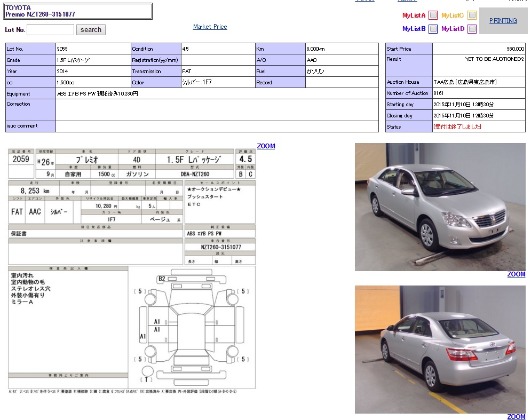
Task: Click the 8,000km mileage cell
Action: coord(342,49)
